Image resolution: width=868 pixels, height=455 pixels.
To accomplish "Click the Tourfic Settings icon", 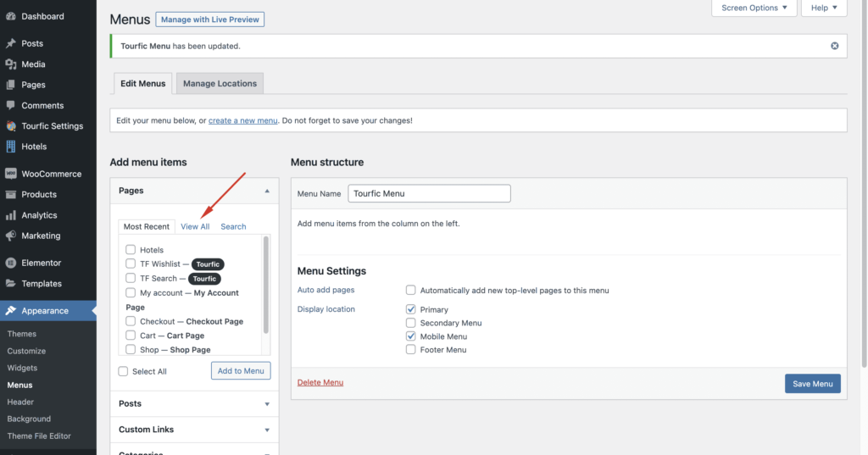I will point(10,125).
